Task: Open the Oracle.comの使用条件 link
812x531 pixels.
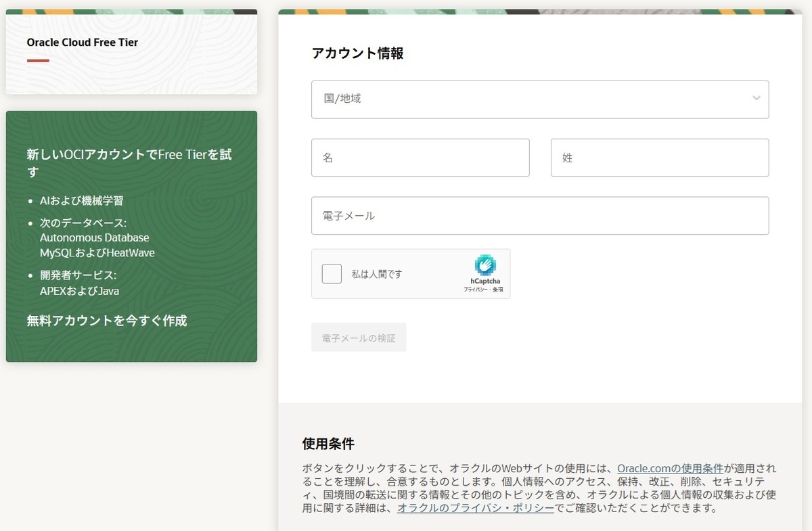Action: [670, 468]
